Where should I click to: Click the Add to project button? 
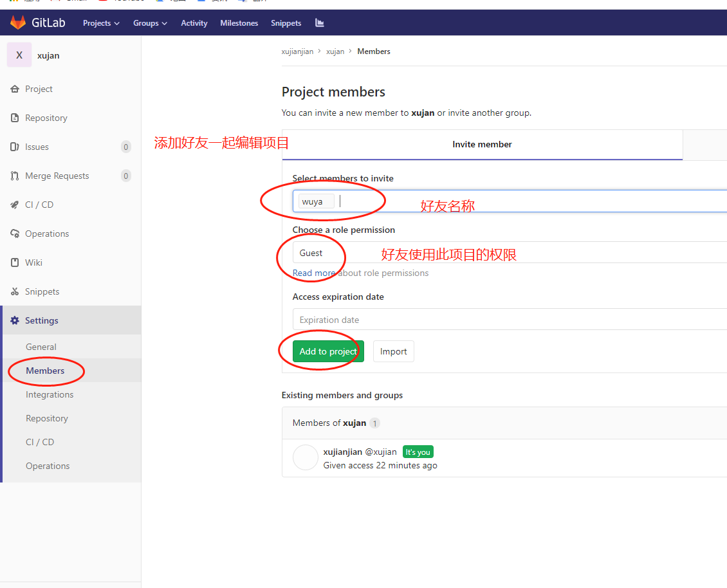[328, 351]
